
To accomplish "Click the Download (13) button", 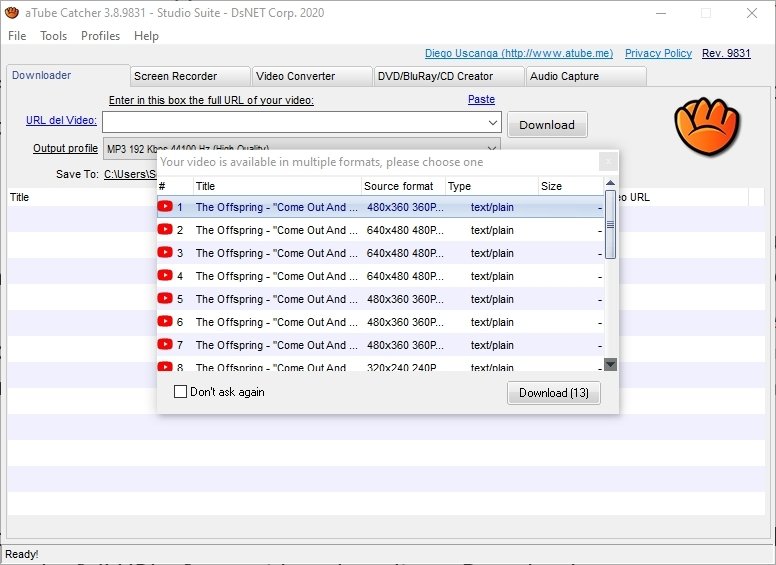I will click(x=554, y=393).
